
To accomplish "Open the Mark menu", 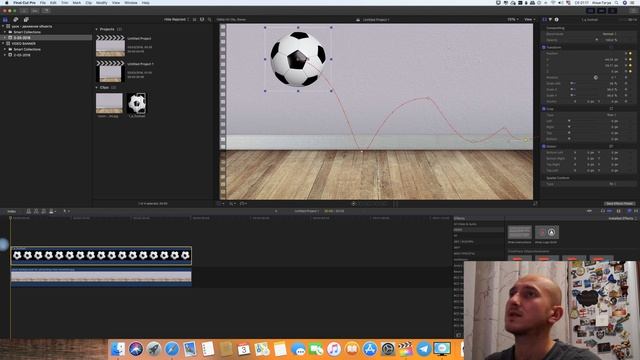I will pos(76,3).
